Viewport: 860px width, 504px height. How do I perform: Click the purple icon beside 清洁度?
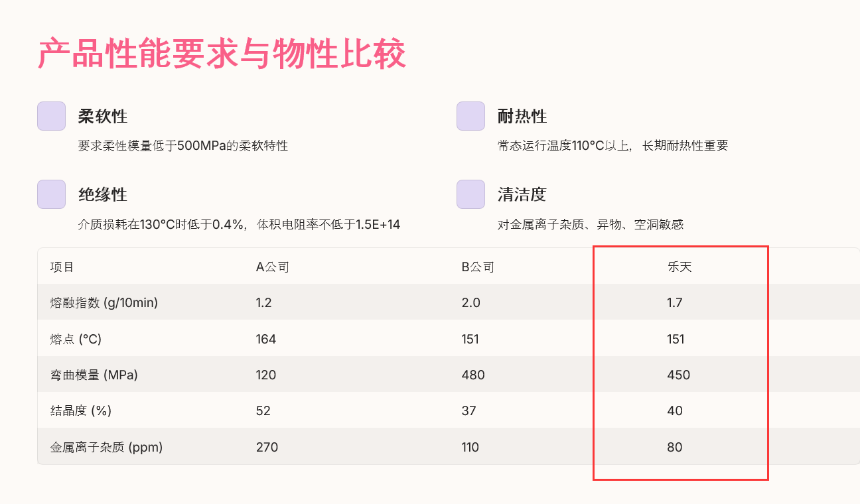click(x=470, y=194)
